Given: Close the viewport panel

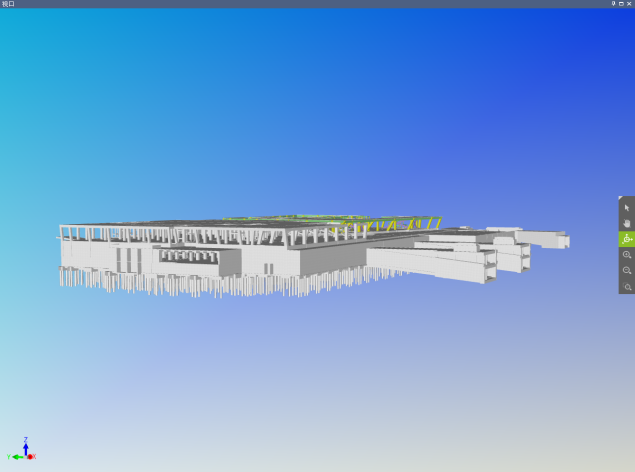Looking at the screenshot, I should [629, 4].
